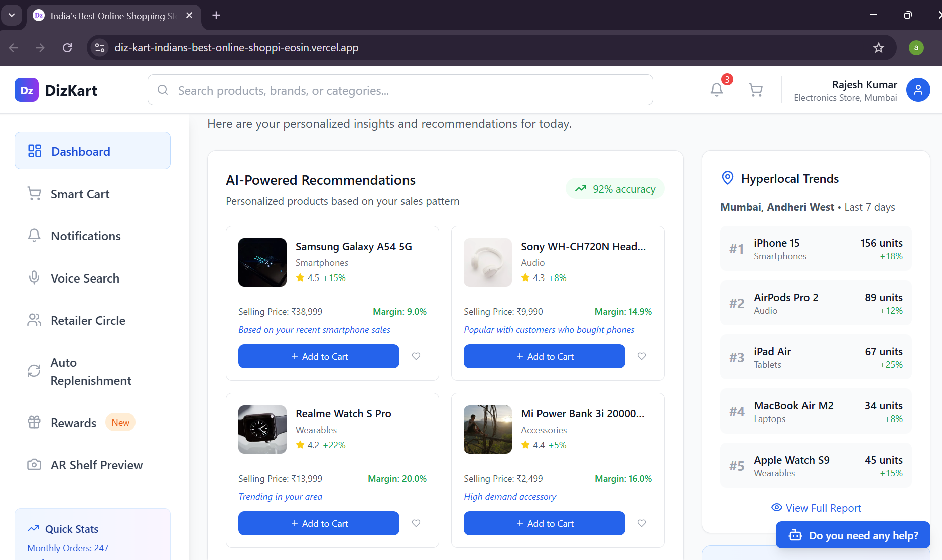The width and height of the screenshot is (942, 560).
Task: Click the browser profile badge
Action: pyautogui.click(x=916, y=47)
